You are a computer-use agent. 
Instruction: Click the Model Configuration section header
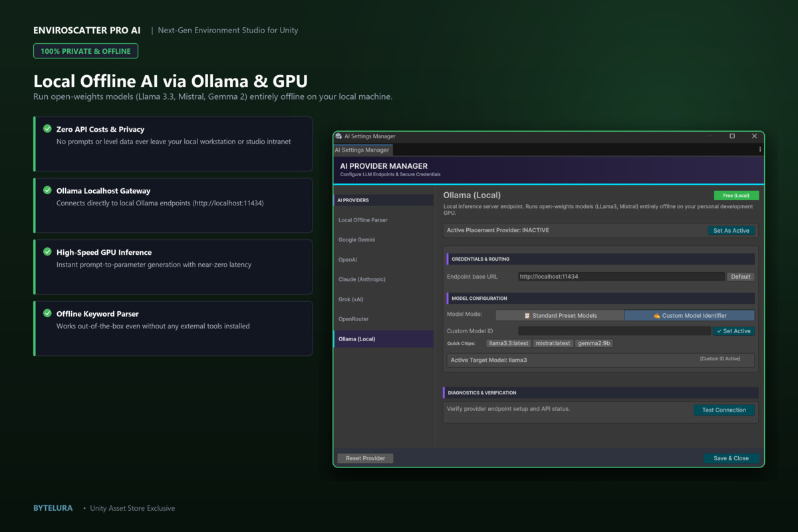tap(600, 299)
